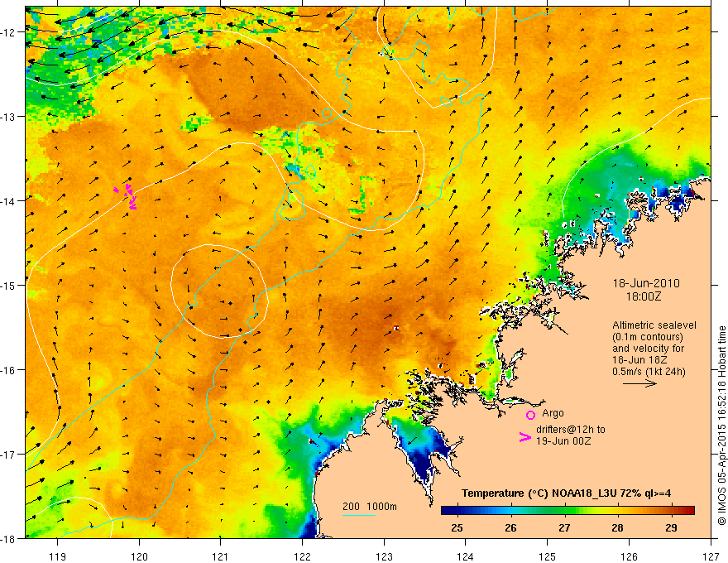728x563 pixels.
Task: Click the latitude axis label '-16'
Action: [8, 370]
